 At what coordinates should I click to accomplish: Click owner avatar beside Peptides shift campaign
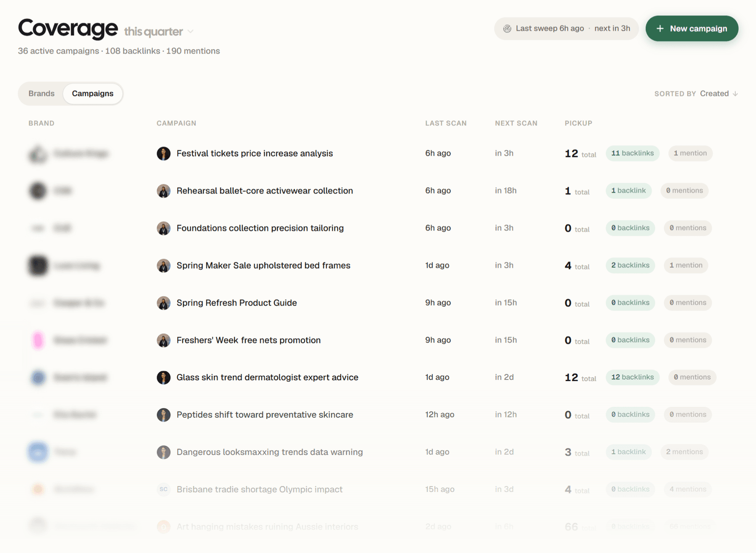click(163, 415)
